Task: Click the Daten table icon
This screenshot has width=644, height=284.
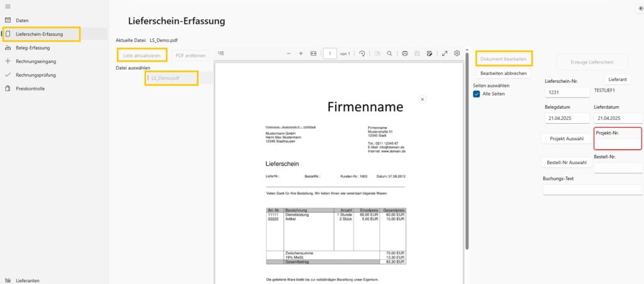Action: (8, 20)
